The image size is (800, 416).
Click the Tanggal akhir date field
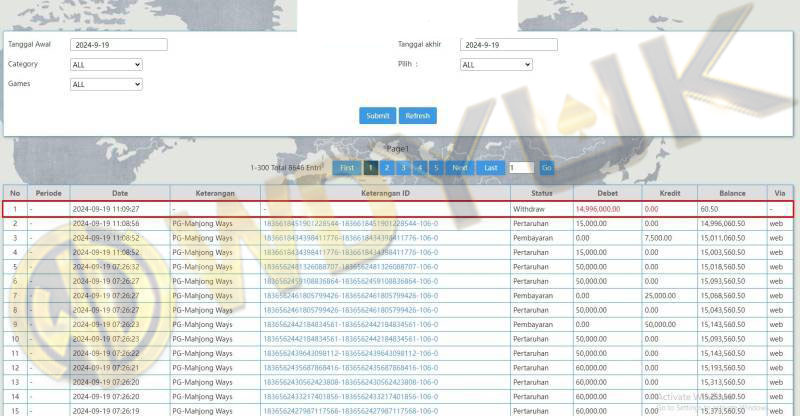click(x=509, y=45)
